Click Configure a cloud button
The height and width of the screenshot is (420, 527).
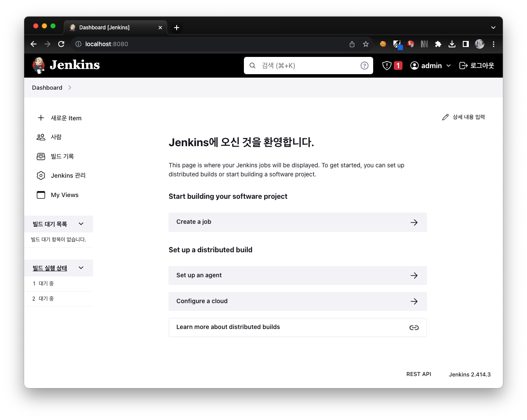[298, 301]
